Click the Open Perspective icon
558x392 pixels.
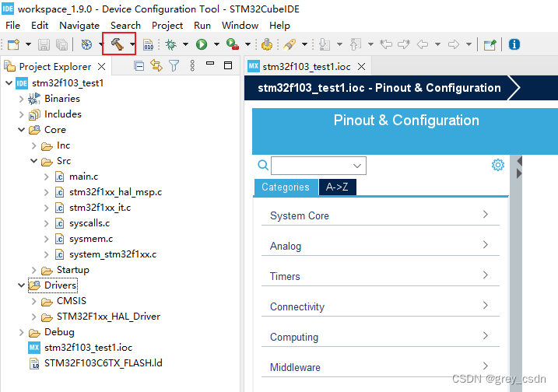490,45
